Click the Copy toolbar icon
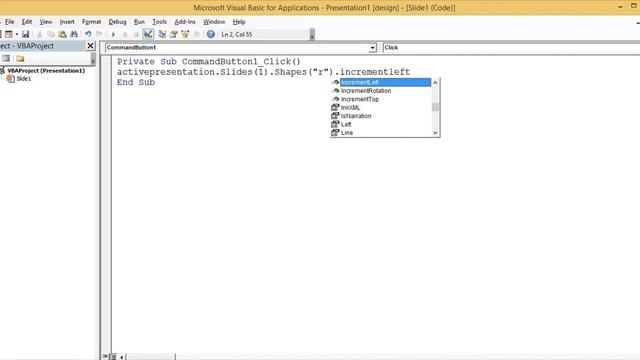 tap(51, 34)
